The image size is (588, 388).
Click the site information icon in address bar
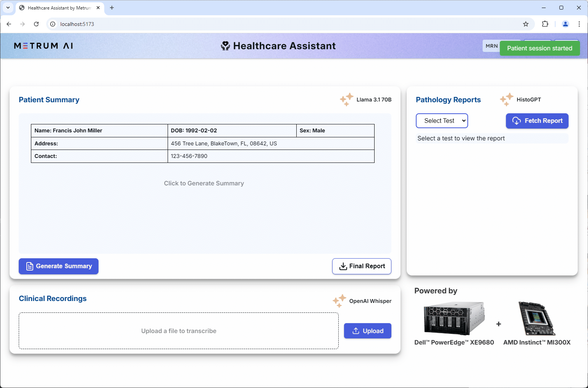(53, 24)
